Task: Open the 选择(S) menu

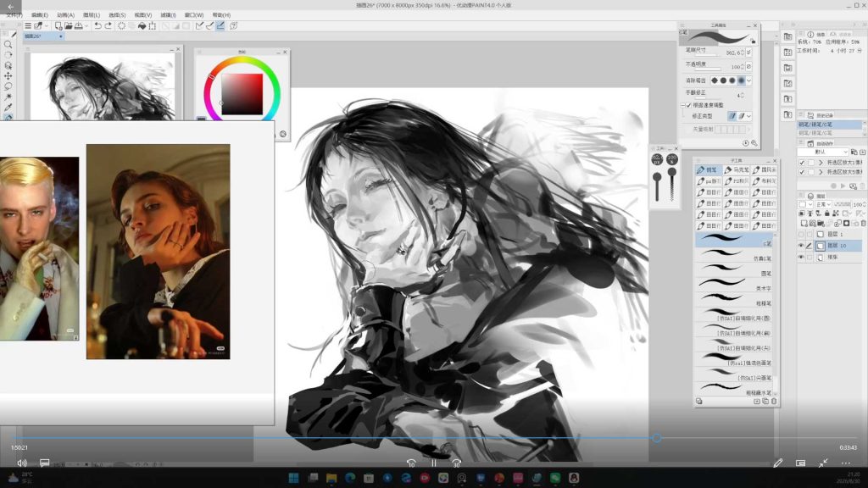Action: (x=117, y=15)
